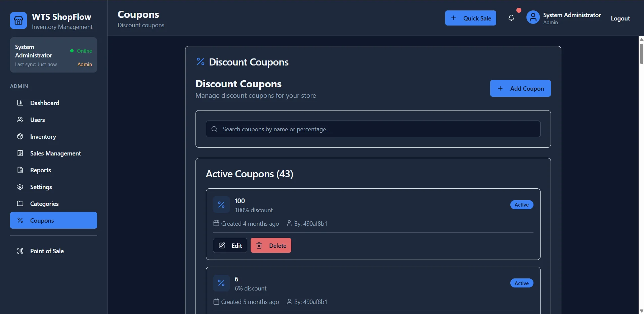Click the Active badge on coupon 6
The width and height of the screenshot is (644, 314).
522,283
